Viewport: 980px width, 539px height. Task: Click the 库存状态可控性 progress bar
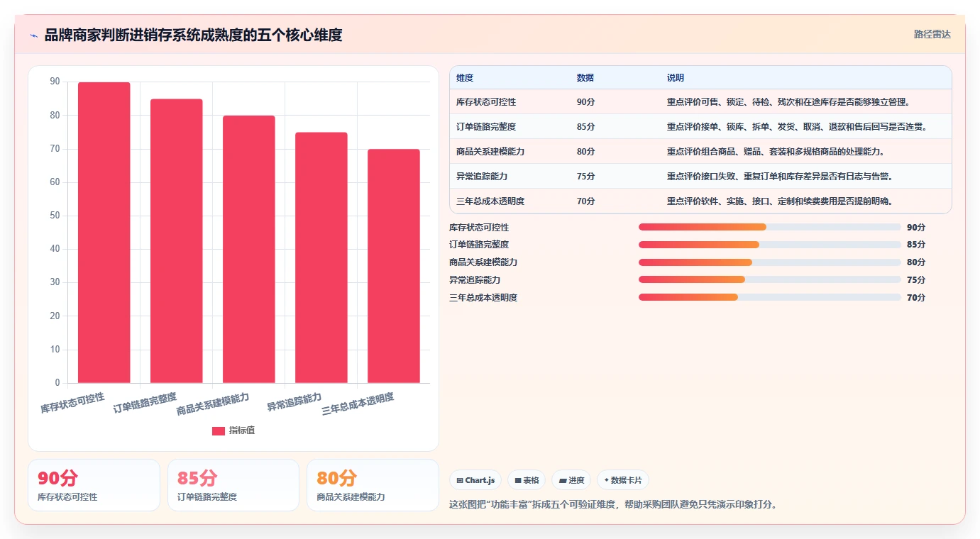[770, 227]
